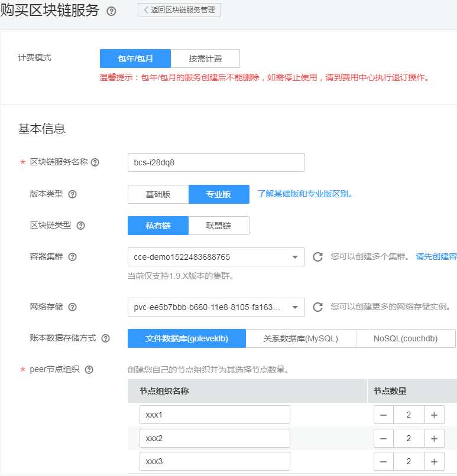Viewport: 457px width, 476px height.
Task: Open 请先创建容 cluster creation link
Action: click(x=436, y=256)
